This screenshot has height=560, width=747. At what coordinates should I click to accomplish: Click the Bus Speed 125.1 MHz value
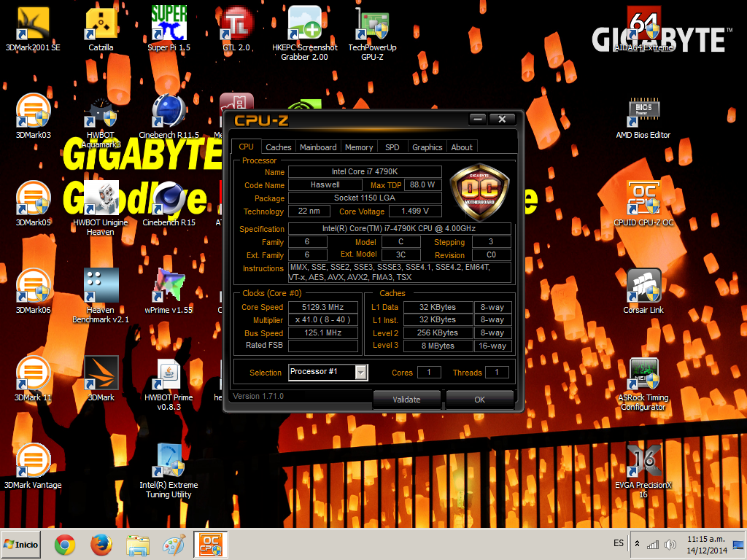click(323, 332)
